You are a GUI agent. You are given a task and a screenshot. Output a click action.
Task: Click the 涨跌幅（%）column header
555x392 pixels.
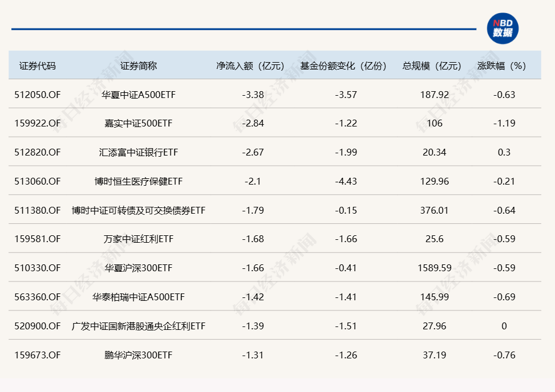[501, 66]
